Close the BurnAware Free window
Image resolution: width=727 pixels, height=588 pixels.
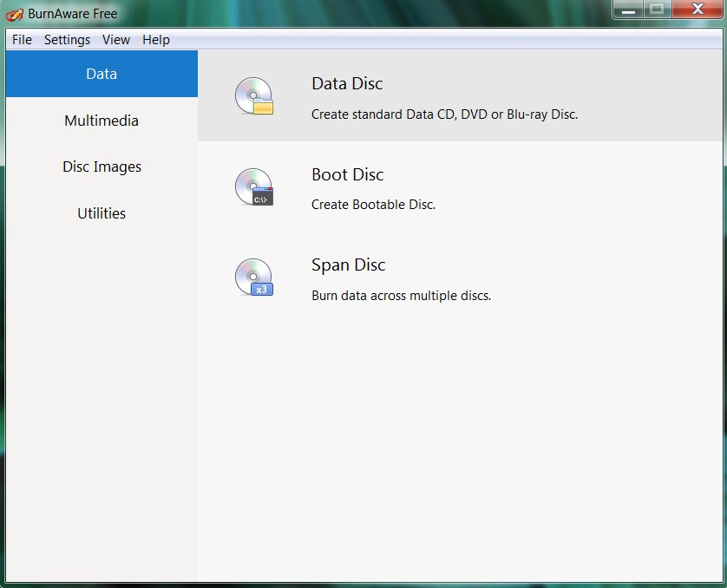(698, 10)
